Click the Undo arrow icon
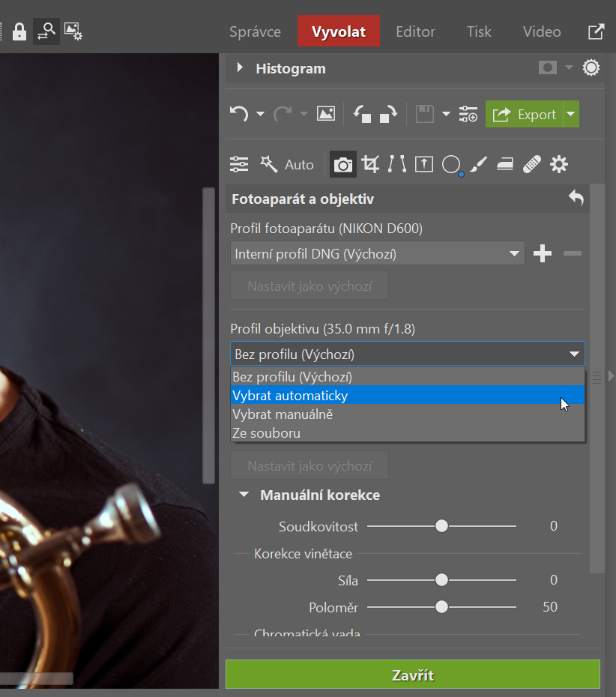The height and width of the screenshot is (697, 616). (x=239, y=114)
